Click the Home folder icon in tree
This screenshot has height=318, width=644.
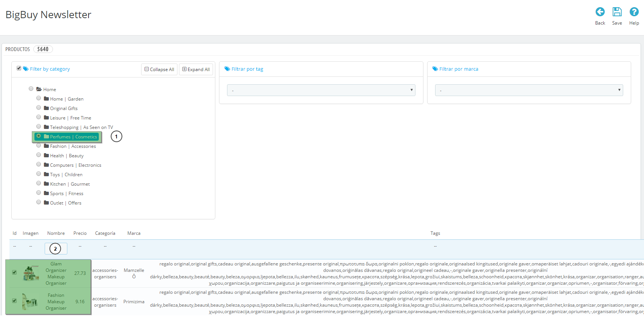[39, 89]
